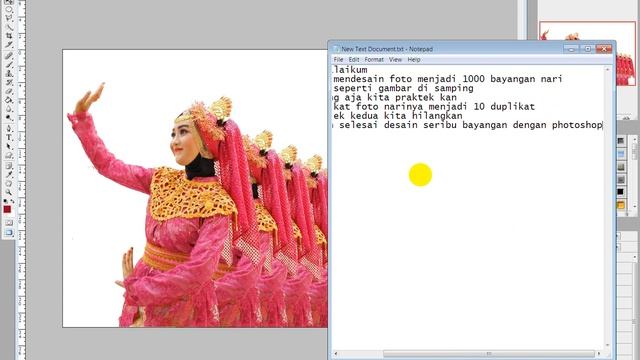Change the screen mode button
The image size is (640, 360).
tap(9, 233)
